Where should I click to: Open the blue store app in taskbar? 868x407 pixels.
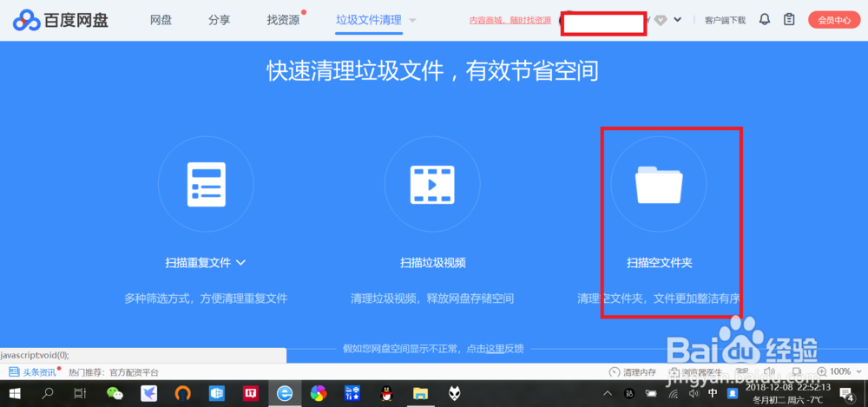click(x=352, y=394)
